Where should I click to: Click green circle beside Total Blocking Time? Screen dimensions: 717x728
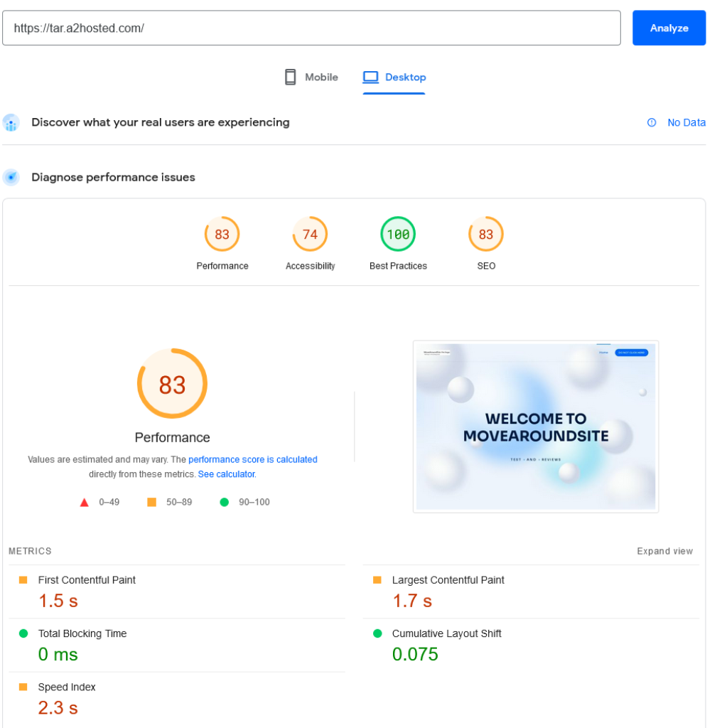coord(23,633)
